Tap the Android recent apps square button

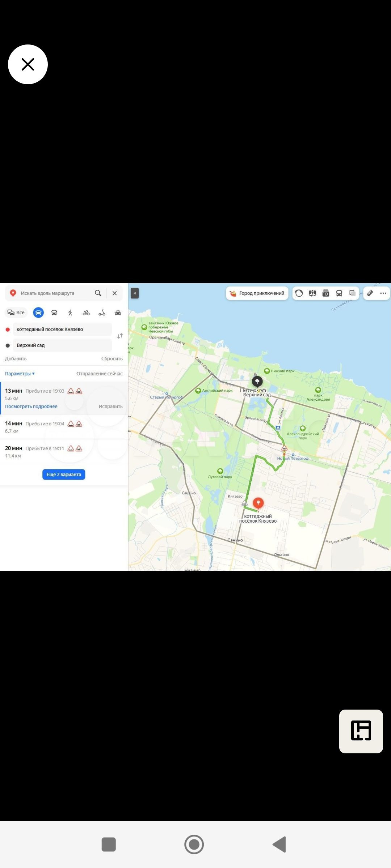(x=109, y=844)
